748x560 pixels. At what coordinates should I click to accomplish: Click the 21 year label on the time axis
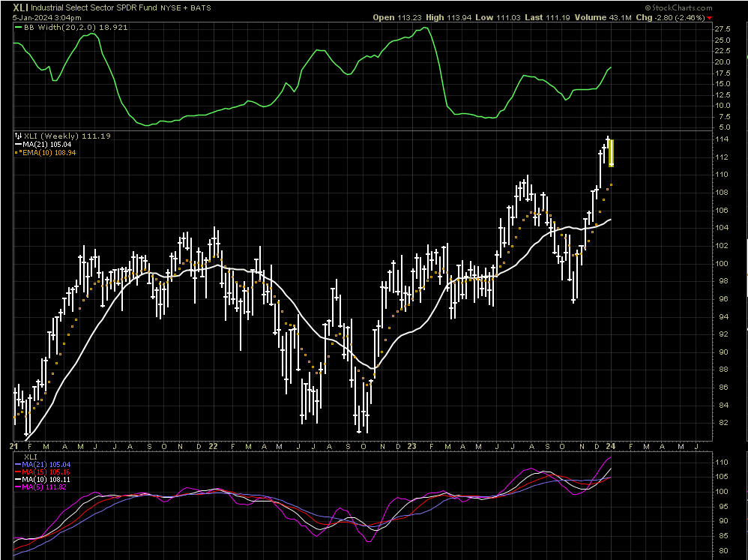coord(13,447)
